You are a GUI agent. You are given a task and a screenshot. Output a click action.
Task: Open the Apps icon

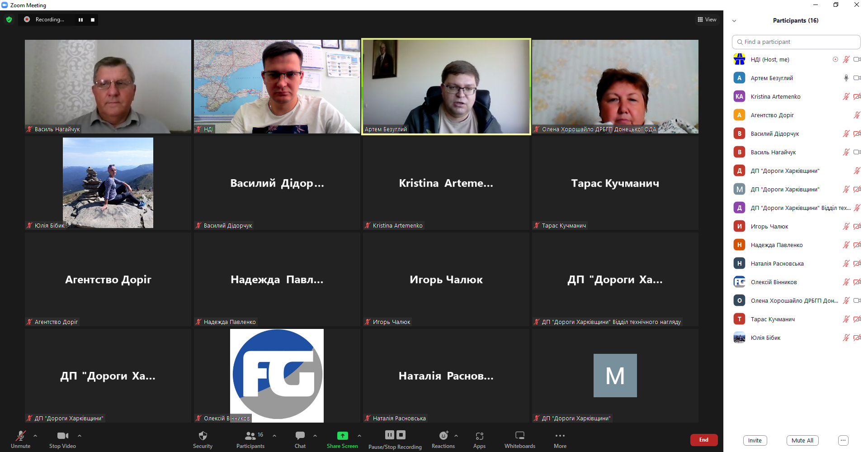(x=479, y=436)
